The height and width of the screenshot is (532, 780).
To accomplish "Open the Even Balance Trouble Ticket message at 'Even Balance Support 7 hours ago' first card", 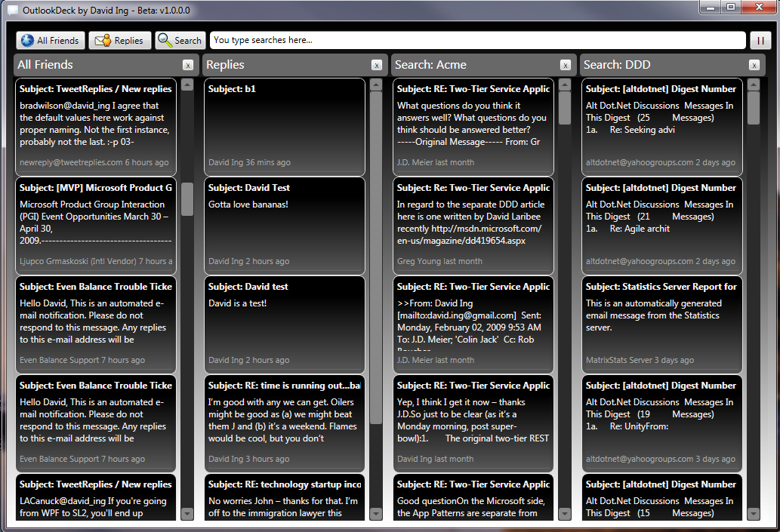I will pos(95,324).
